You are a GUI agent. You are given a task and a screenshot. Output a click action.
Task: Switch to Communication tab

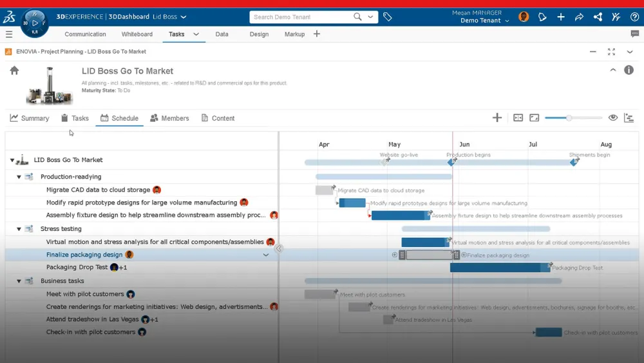[85, 34]
